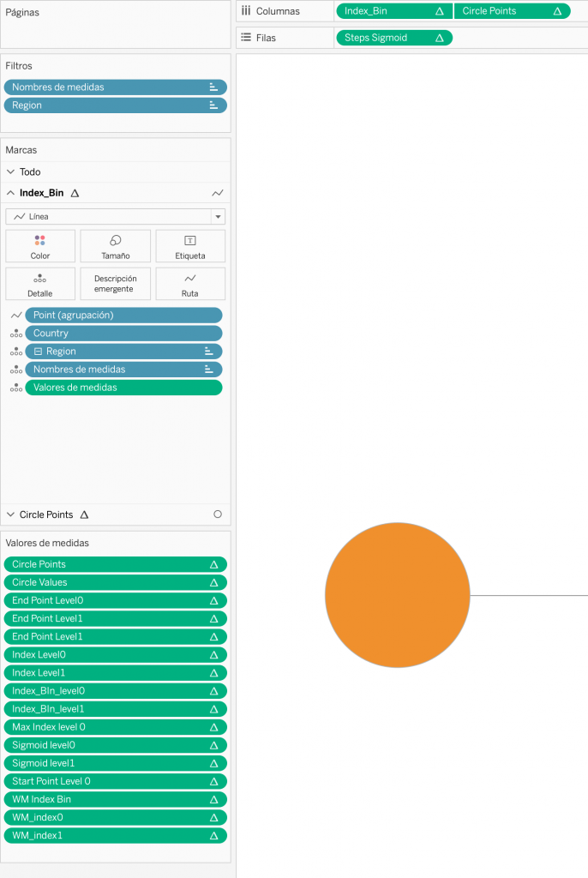Select Circle Points pill on Columnas shelf
This screenshot has width=588, height=878.
point(512,10)
